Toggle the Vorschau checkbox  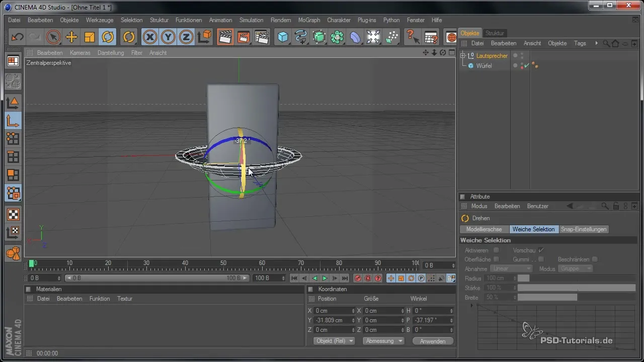(541, 250)
